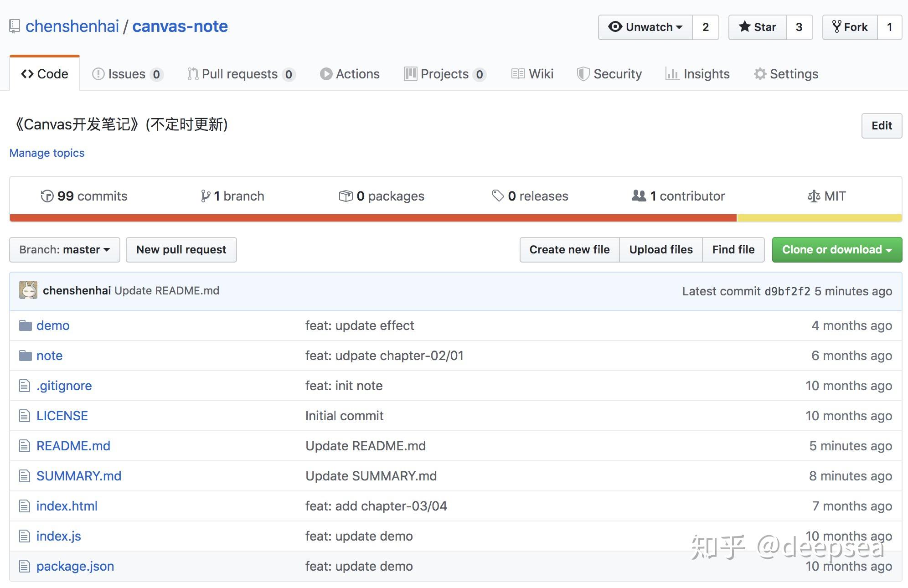Click the README.md file icon

pyautogui.click(x=25, y=446)
